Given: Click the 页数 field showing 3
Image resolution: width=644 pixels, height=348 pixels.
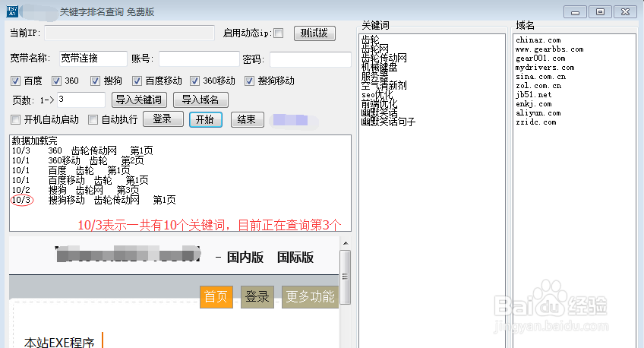Looking at the screenshot, I should click(81, 100).
